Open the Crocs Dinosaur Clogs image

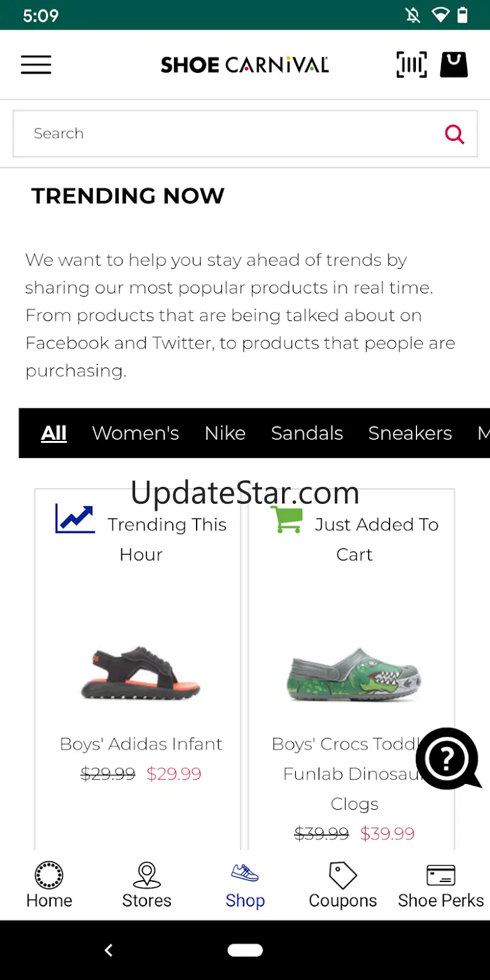tap(354, 675)
